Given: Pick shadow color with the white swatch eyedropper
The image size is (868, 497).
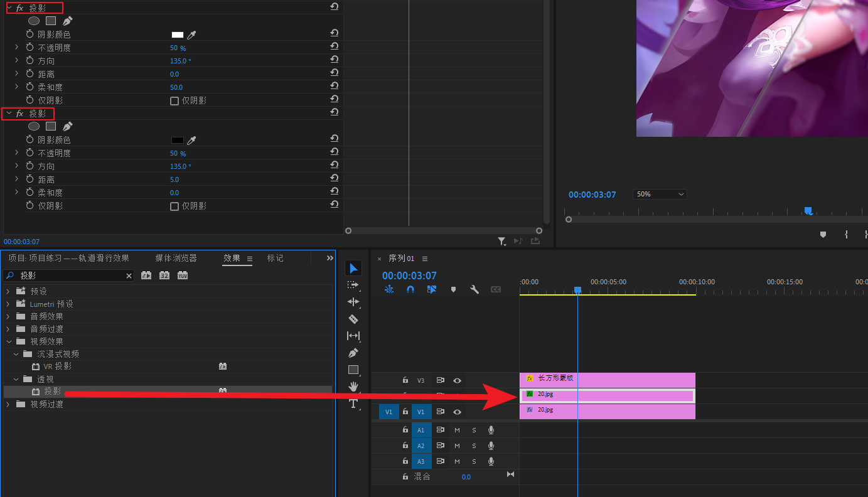Looking at the screenshot, I should click(x=193, y=35).
